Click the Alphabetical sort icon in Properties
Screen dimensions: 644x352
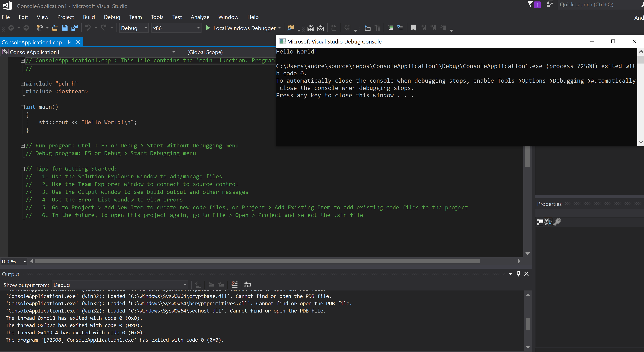(548, 222)
